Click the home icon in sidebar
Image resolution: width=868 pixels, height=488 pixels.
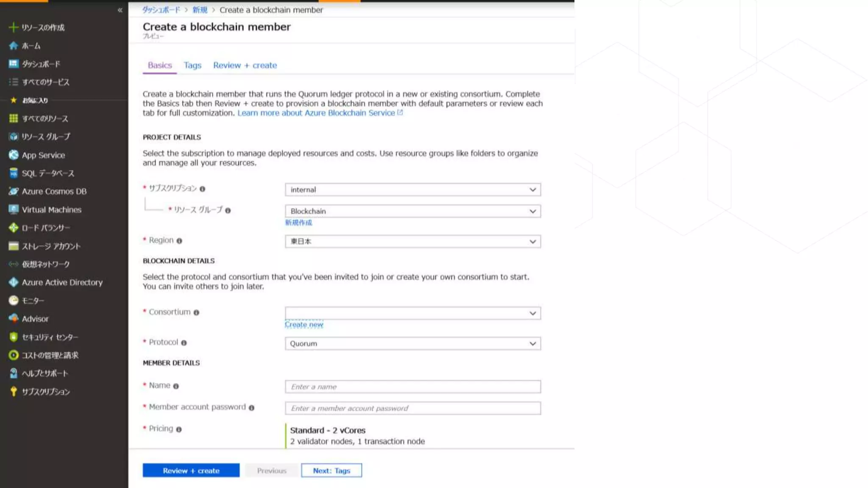point(14,46)
